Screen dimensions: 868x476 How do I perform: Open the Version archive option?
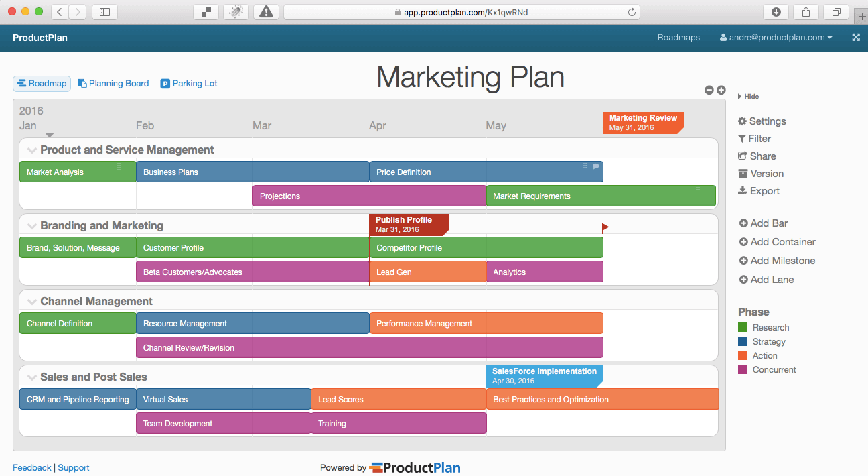coord(742,174)
